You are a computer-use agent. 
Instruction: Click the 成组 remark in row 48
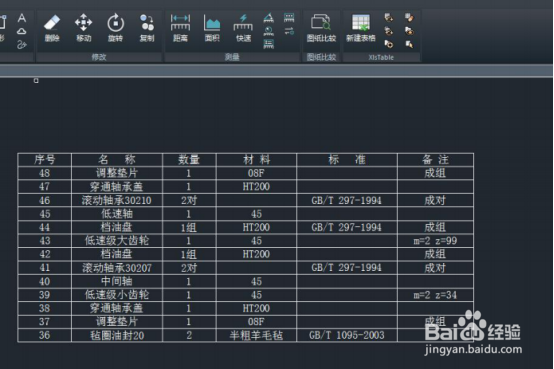click(x=435, y=173)
